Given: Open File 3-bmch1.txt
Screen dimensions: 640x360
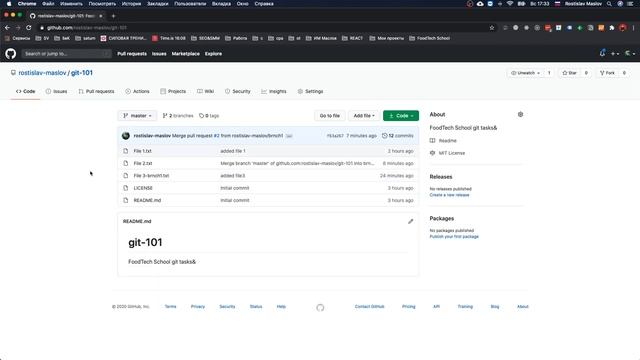Looking at the screenshot, I should (x=151, y=176).
